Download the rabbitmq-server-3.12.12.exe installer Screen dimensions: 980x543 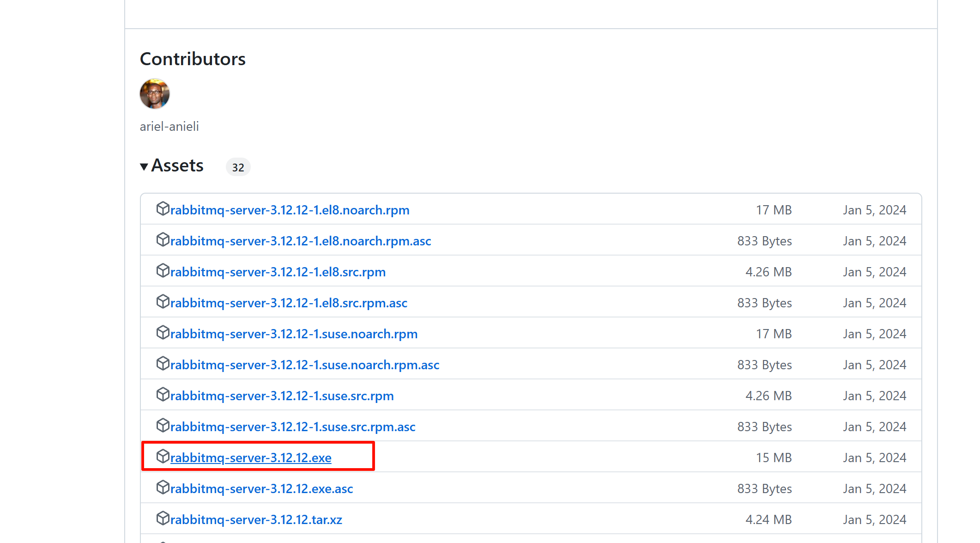tap(251, 458)
